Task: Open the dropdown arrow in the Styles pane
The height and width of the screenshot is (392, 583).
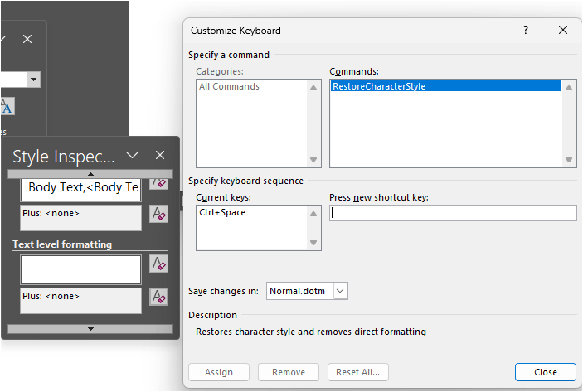Action: pos(33,79)
